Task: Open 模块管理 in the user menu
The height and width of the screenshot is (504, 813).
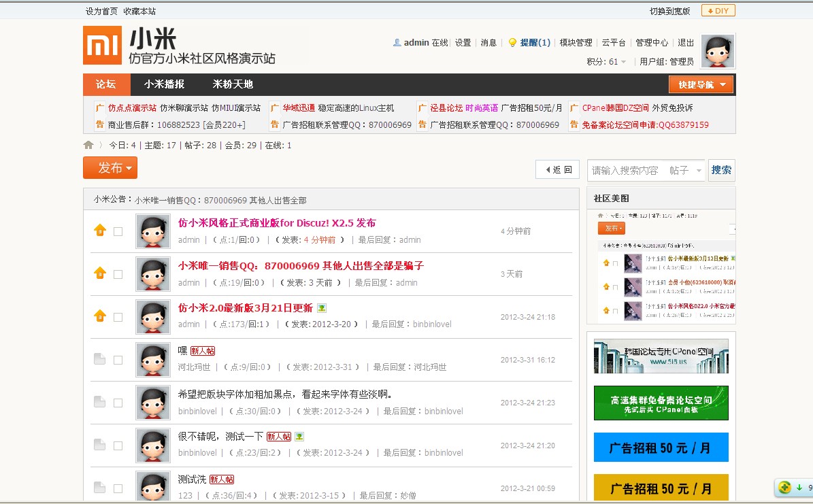Action: point(576,43)
